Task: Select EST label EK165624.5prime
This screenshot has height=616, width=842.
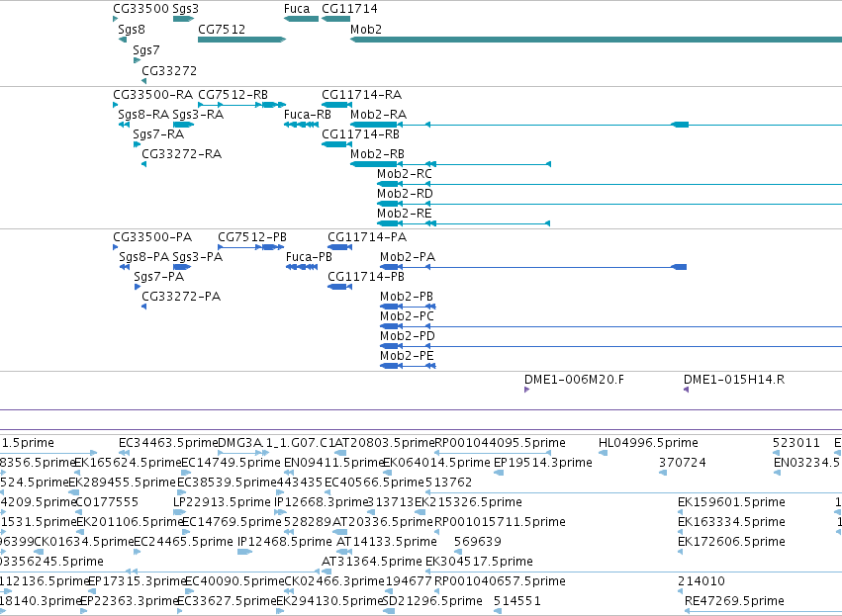Action: 128,463
